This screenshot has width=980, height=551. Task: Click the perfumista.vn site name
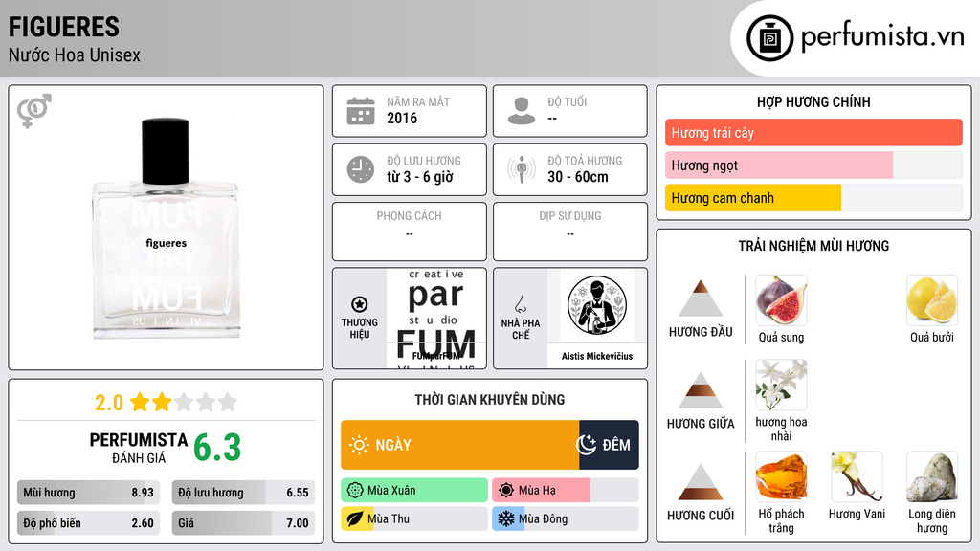point(882,36)
